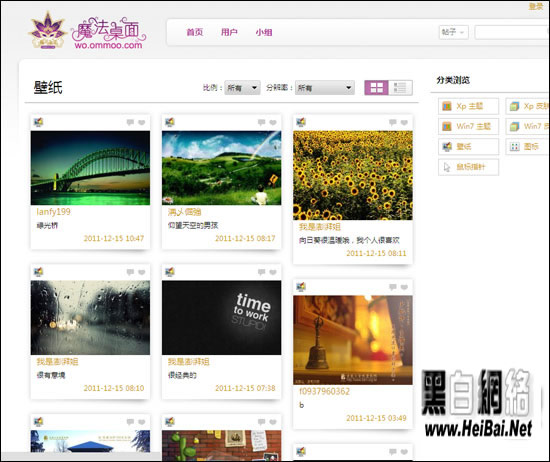Screen dimensions: 550x462
Task: Click category icon on sunflower field card
Action: coord(301,122)
